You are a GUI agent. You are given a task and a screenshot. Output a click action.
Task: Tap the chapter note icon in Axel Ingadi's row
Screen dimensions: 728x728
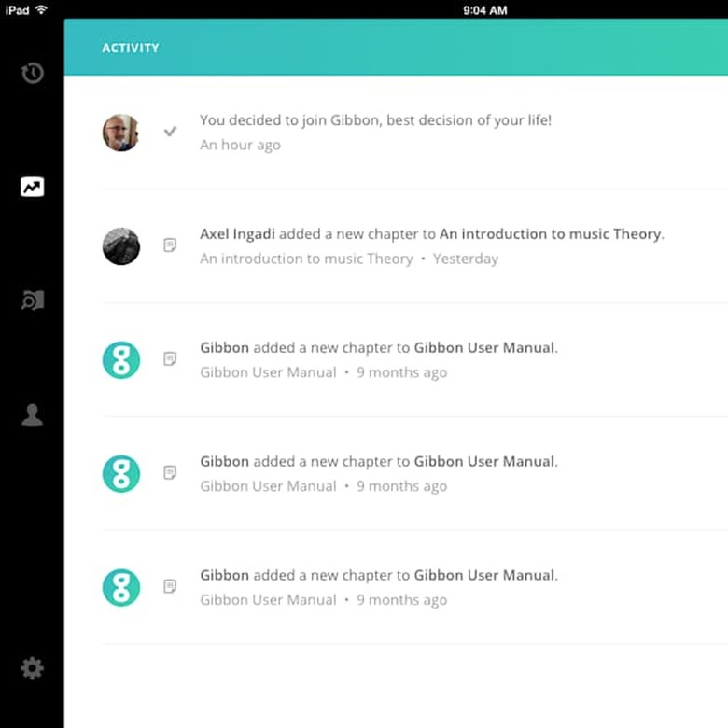[170, 245]
